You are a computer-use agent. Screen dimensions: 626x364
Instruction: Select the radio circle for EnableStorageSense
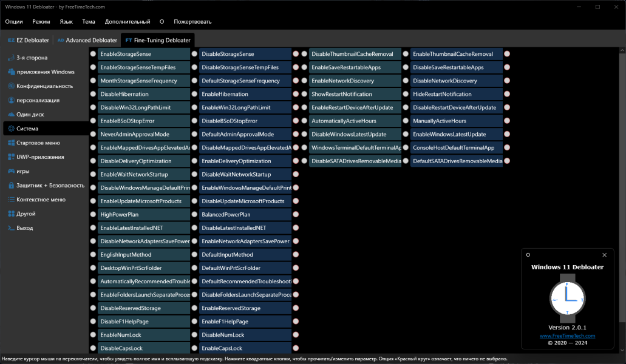coord(93,54)
